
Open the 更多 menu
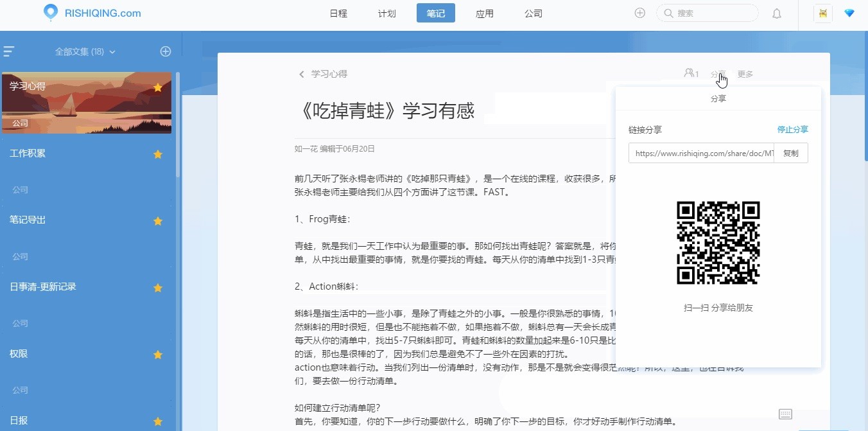click(745, 75)
